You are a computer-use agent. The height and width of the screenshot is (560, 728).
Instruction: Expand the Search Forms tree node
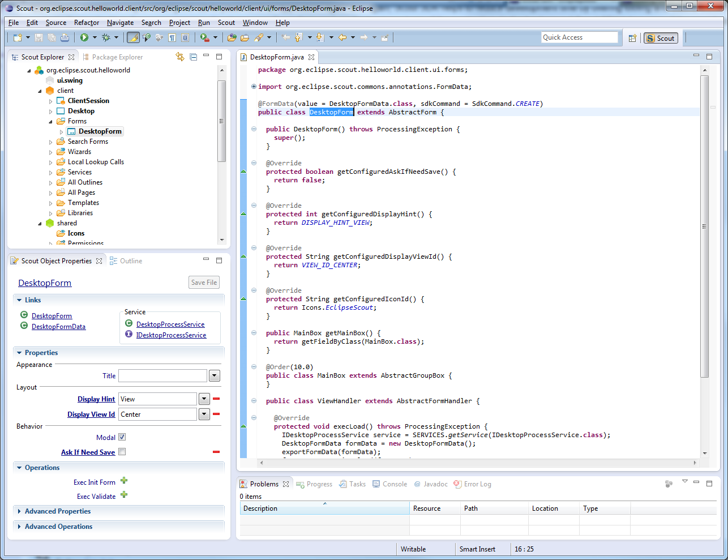(50, 142)
